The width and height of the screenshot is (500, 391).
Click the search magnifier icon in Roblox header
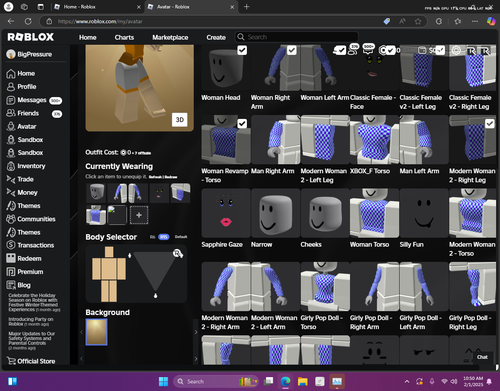[x=241, y=37]
